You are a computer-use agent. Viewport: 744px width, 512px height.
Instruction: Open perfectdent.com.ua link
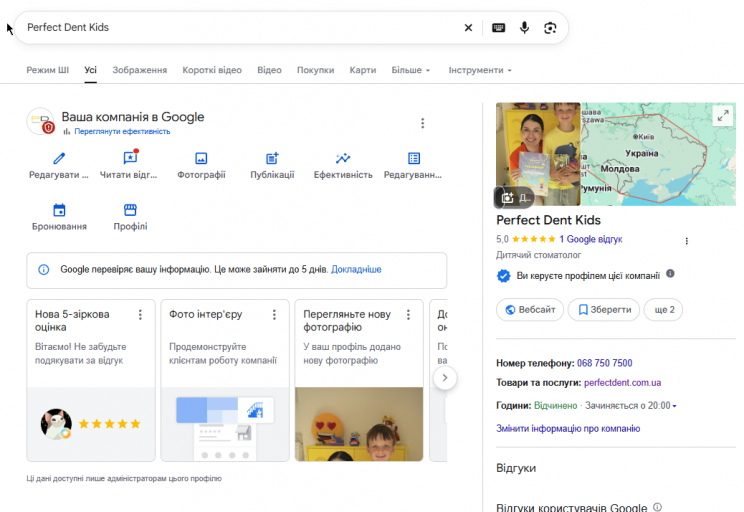pos(623,382)
